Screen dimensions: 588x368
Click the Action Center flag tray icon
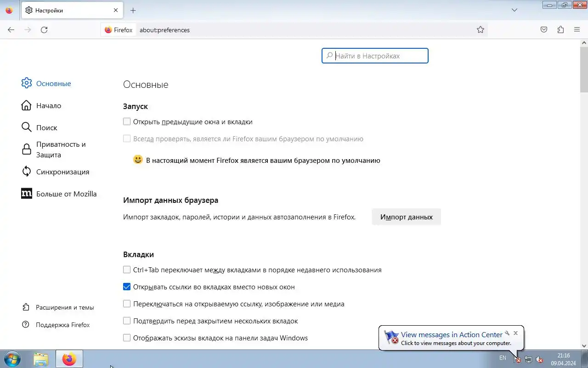(517, 359)
